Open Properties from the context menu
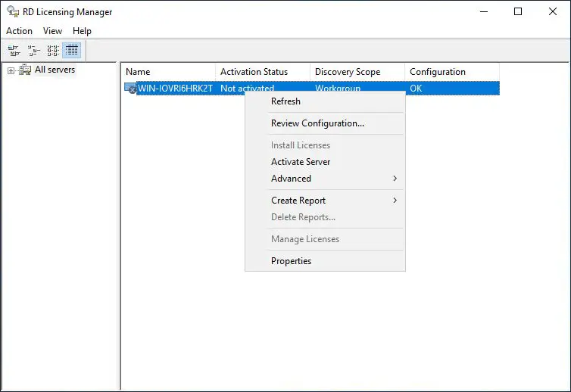Viewport: 571px width, 392px height. coord(325,261)
